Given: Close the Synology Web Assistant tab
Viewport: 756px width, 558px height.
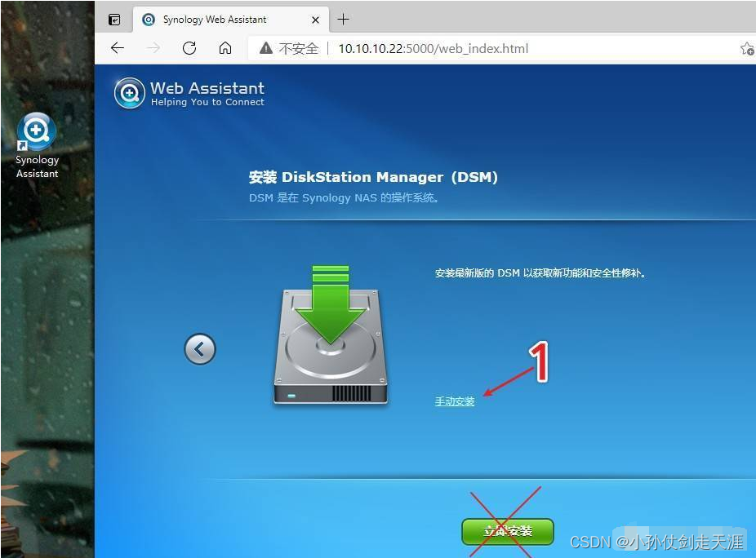Looking at the screenshot, I should click(x=315, y=19).
